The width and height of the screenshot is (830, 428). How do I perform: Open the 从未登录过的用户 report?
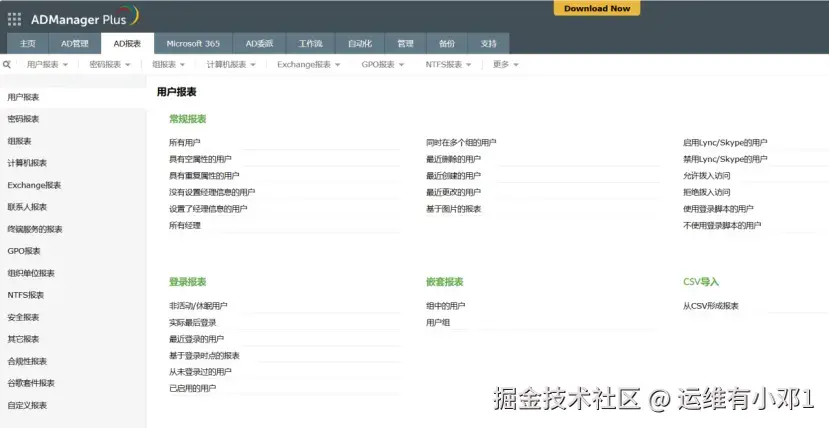[x=200, y=372]
